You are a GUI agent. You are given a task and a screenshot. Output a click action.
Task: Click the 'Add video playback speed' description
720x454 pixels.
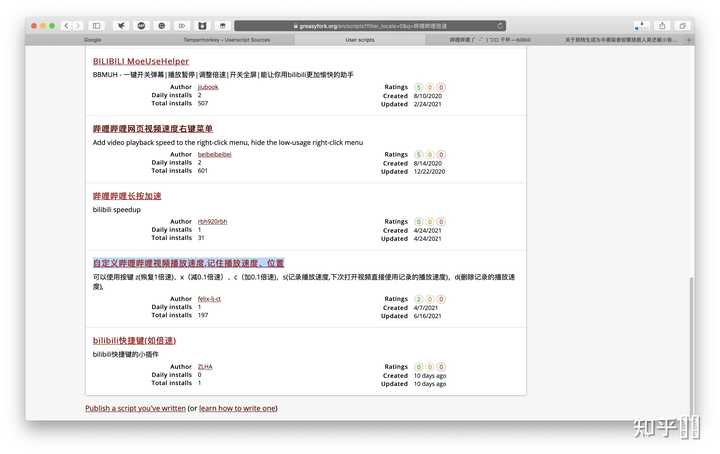228,143
